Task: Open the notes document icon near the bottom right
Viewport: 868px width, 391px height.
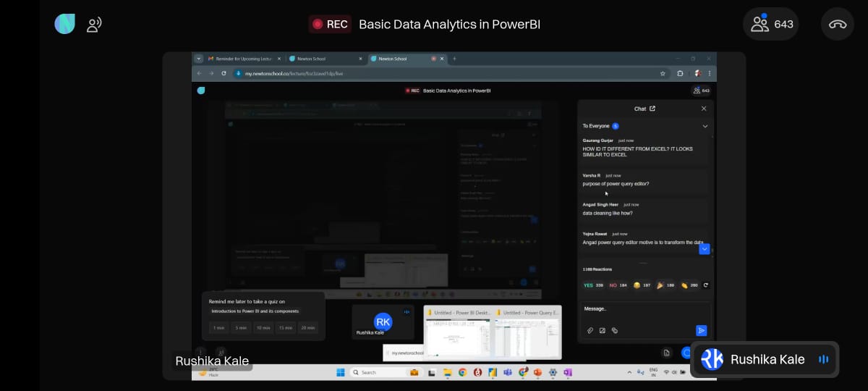Action: 666,353
